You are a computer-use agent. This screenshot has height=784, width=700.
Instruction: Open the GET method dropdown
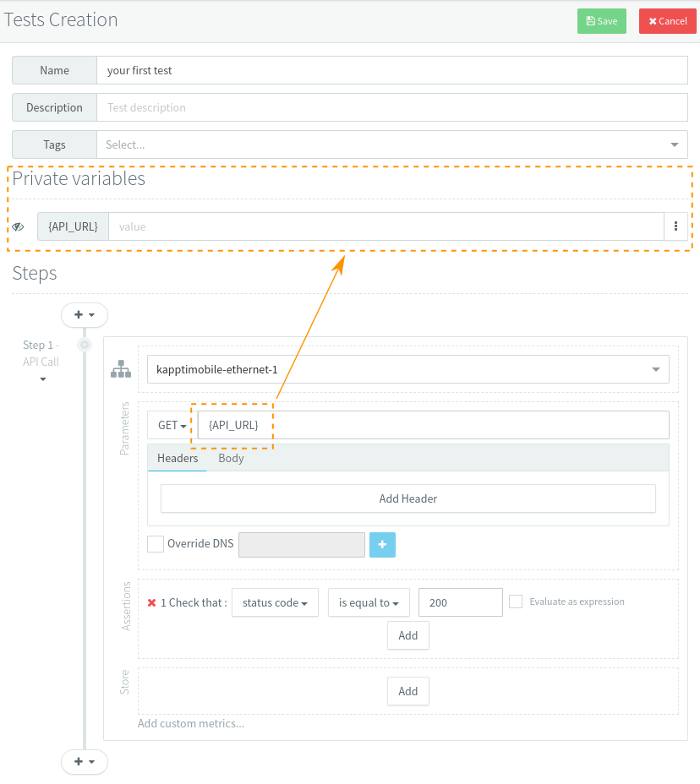tap(172, 425)
